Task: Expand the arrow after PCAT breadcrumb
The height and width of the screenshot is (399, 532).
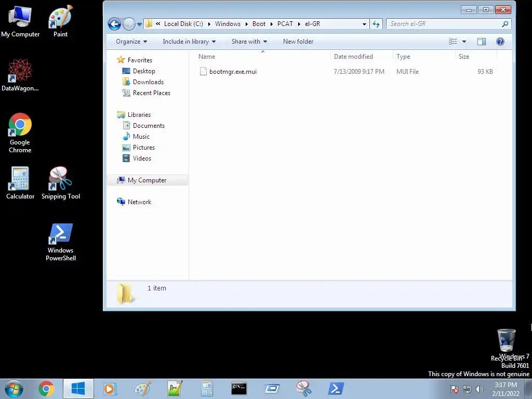Action: tap(299, 24)
